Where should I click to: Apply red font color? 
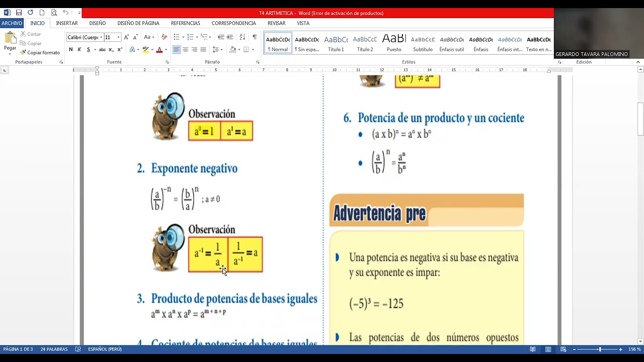159,49
